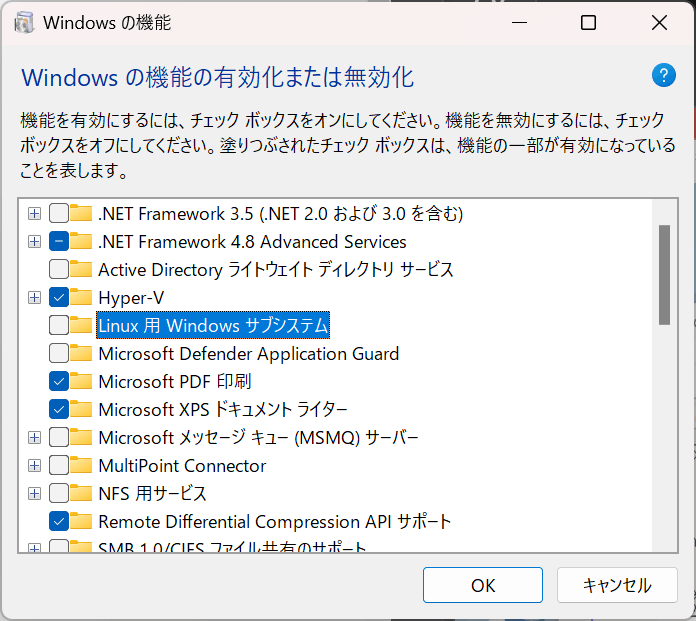Image resolution: width=696 pixels, height=621 pixels.
Task: Expand the .NET Framework 4.8 Advanced Services node
Action: pos(34,241)
